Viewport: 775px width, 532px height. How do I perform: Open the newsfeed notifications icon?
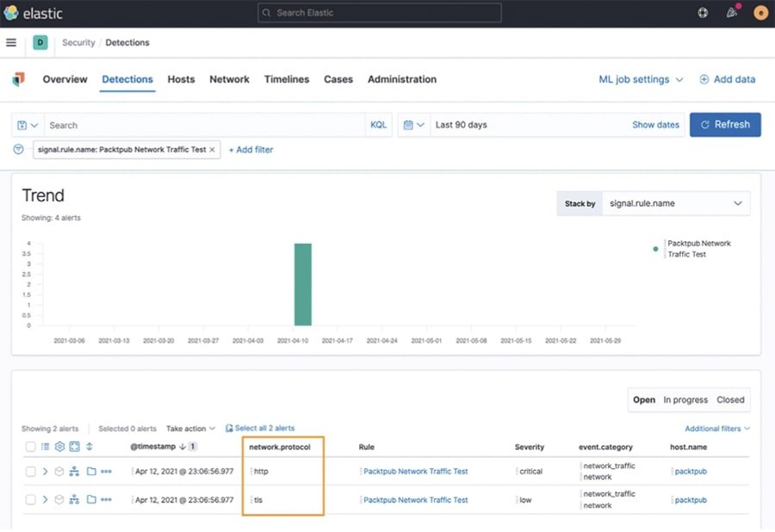732,13
